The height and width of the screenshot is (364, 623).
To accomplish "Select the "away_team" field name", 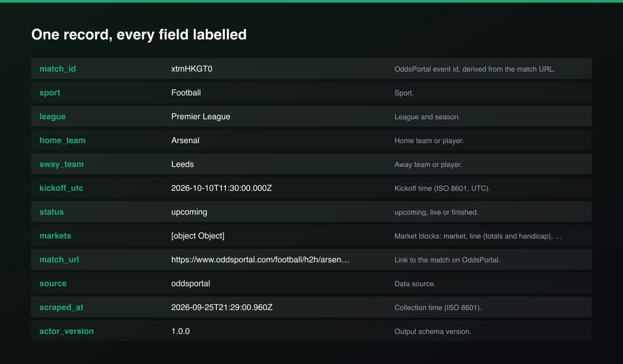I will click(x=61, y=164).
